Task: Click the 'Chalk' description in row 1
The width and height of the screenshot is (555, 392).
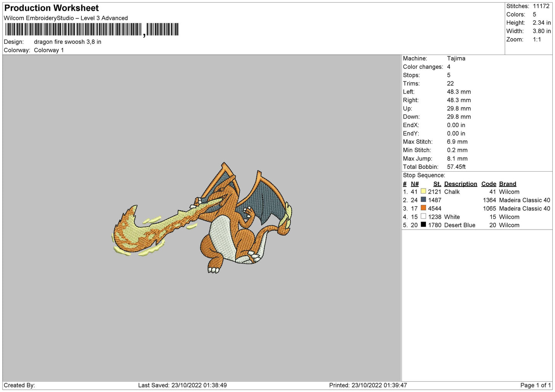Action: [x=452, y=192]
